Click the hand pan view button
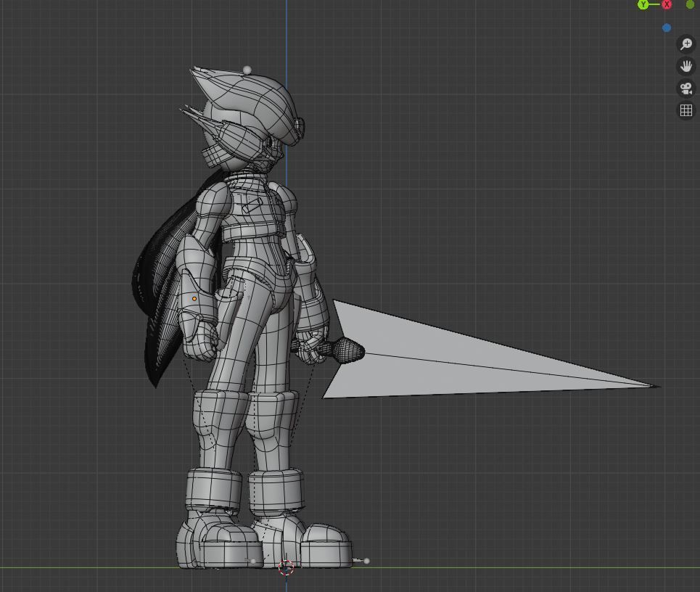The height and width of the screenshot is (592, 700). [686, 66]
